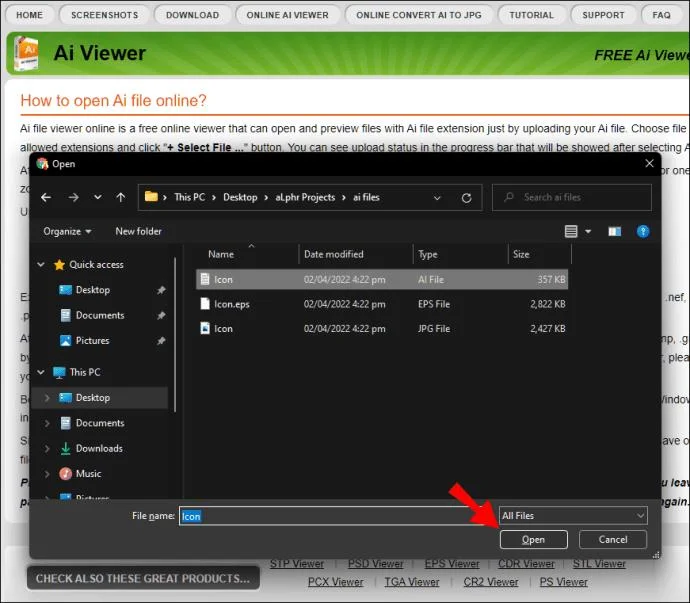The height and width of the screenshot is (603, 690).
Task: Open pinned Desktop under Quick access
Action: coord(92,290)
